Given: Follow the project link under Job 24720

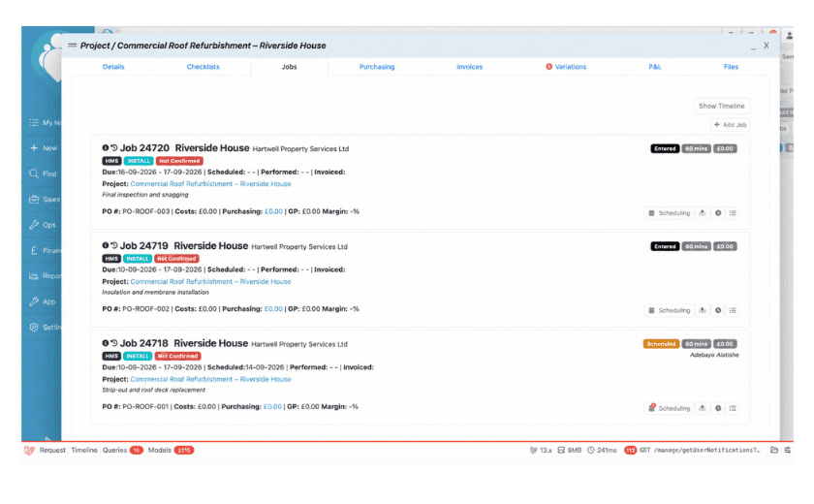Looking at the screenshot, I should (210, 184).
